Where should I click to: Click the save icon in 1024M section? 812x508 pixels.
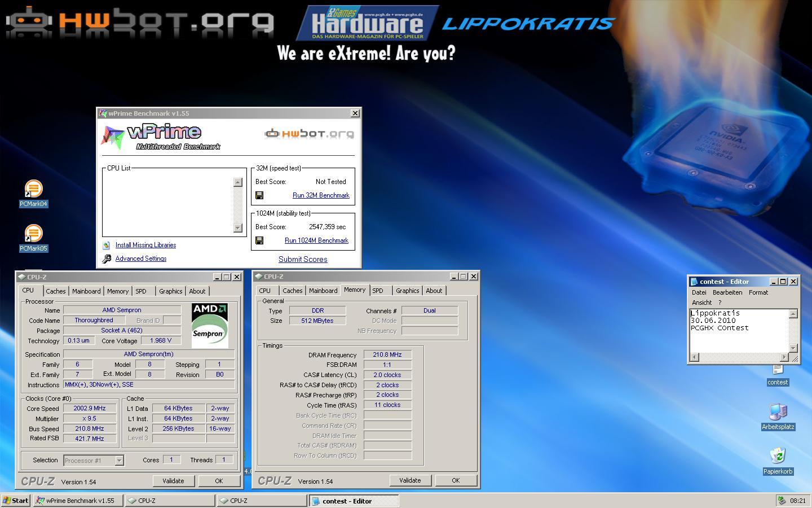point(259,240)
